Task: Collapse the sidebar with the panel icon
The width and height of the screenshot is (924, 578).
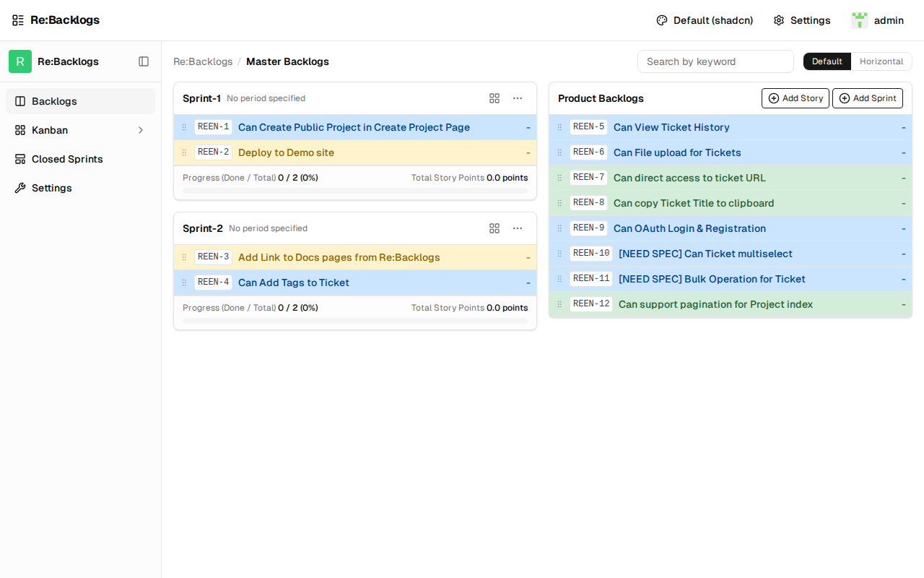Action: point(144,61)
